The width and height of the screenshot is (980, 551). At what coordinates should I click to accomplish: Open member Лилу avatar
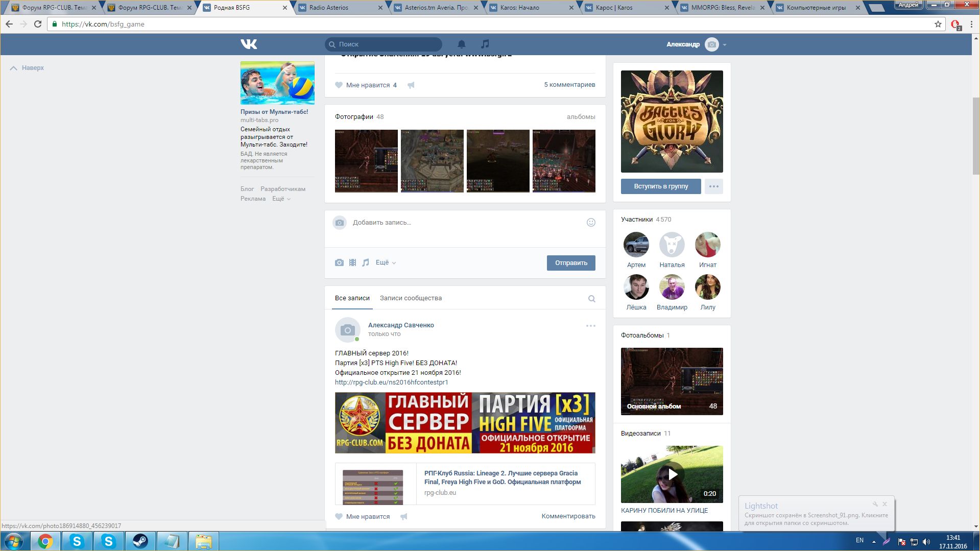708,287
